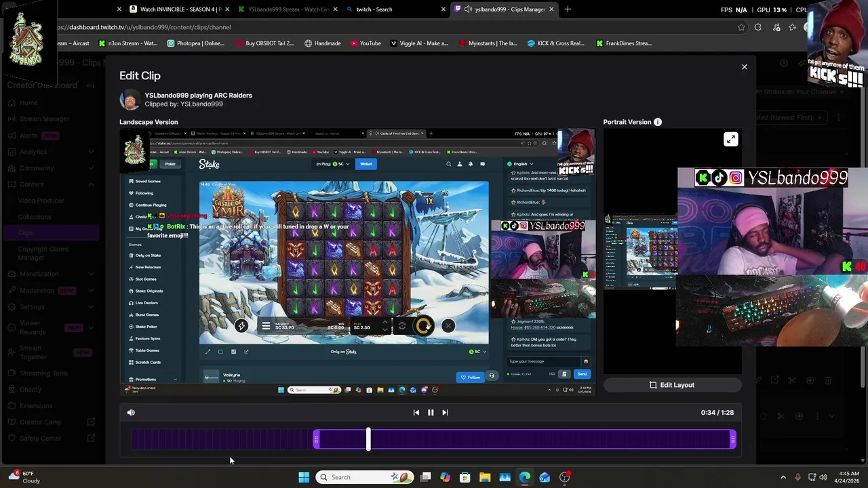Expand the portrait preview fullscreen icon
Image resolution: width=868 pixels, height=488 pixels.
coord(730,140)
